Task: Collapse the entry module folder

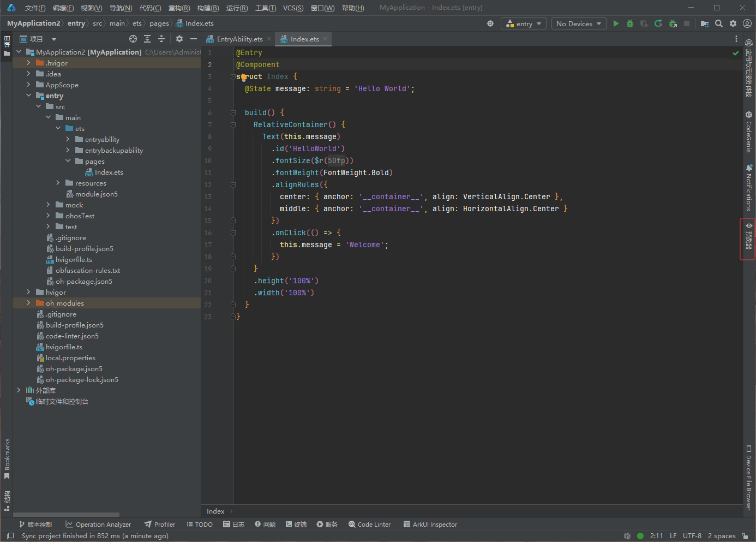Action: [28, 96]
